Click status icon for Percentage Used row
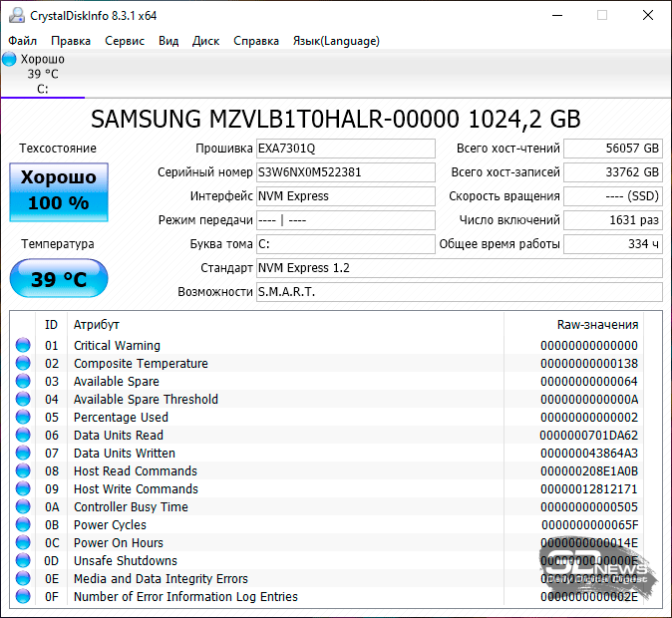This screenshot has height=618, width=672. click(23, 417)
